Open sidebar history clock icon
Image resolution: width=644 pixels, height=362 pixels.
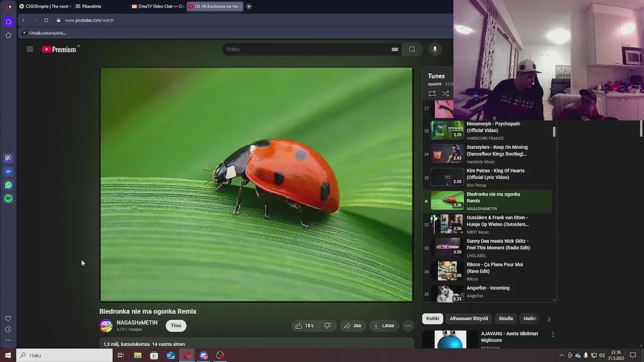coord(8,330)
